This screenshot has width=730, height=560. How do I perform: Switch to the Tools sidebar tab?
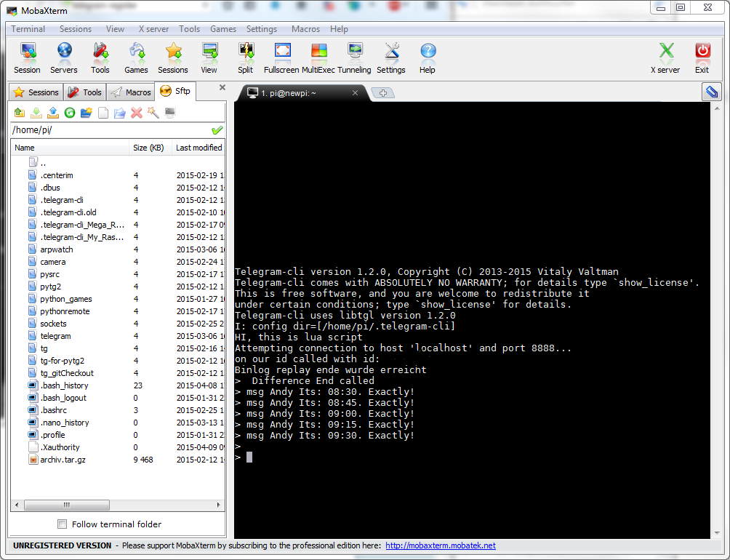point(85,92)
